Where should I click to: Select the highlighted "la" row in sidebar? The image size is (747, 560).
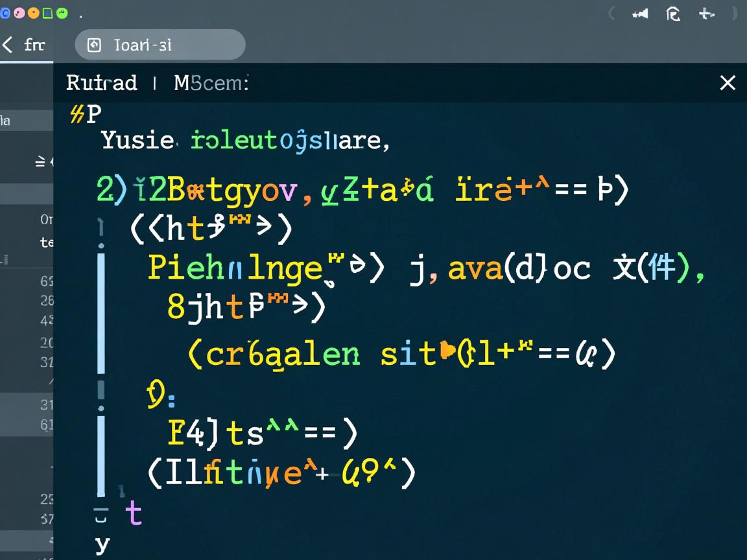(26, 121)
